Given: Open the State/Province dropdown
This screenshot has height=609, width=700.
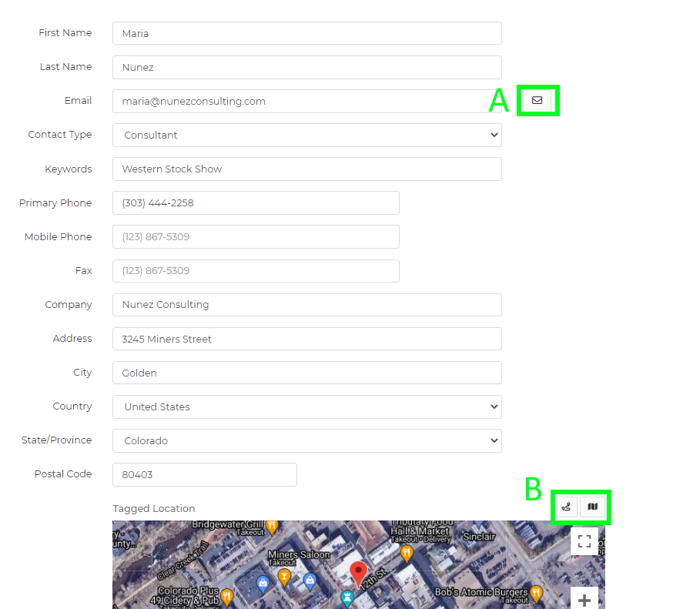Looking at the screenshot, I should [307, 440].
